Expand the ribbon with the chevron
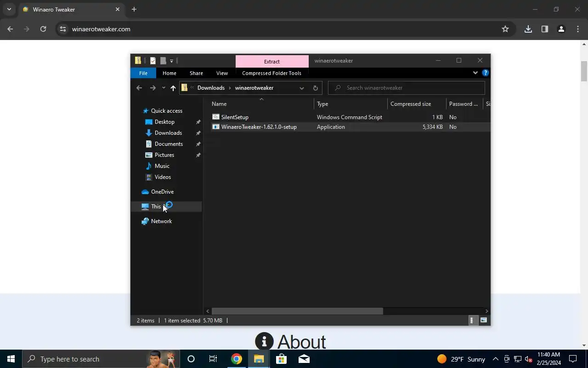Image resolution: width=588 pixels, height=368 pixels. click(475, 73)
